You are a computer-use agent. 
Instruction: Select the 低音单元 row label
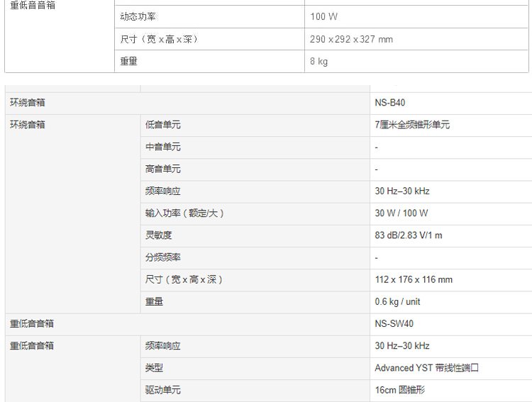[163, 125]
